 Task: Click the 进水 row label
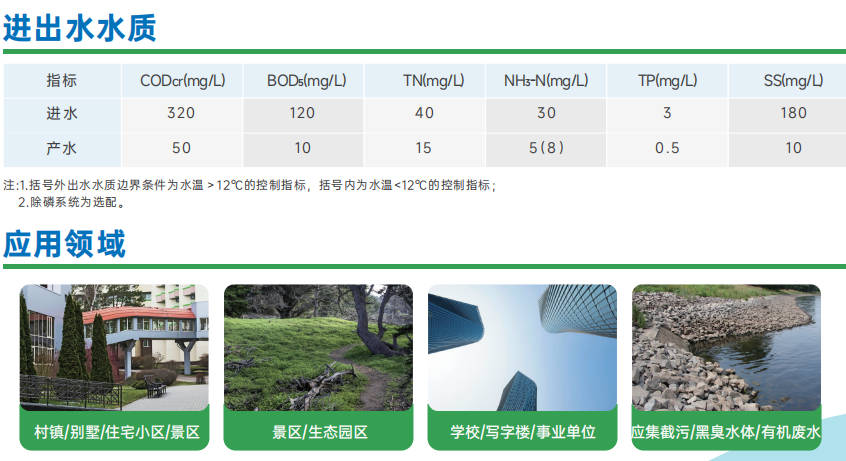(62, 113)
